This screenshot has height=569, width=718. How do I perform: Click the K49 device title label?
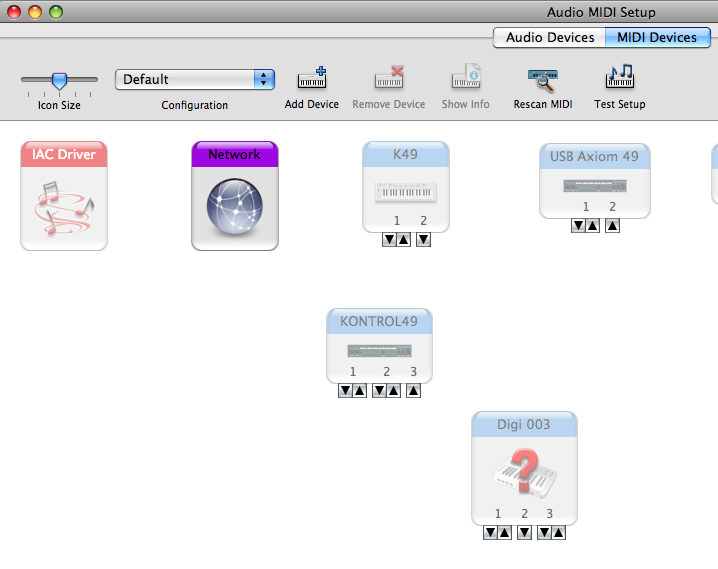tap(406, 154)
